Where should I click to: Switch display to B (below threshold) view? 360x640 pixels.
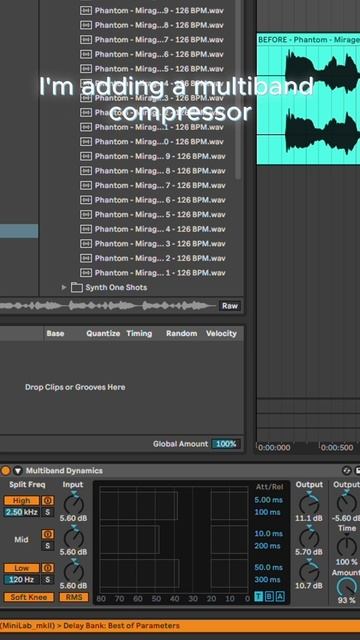pos(269,597)
